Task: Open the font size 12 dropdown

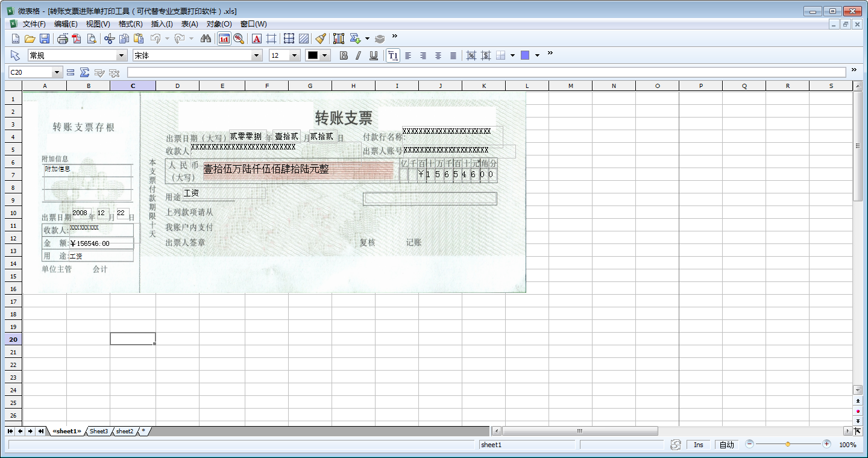Action: 295,55
